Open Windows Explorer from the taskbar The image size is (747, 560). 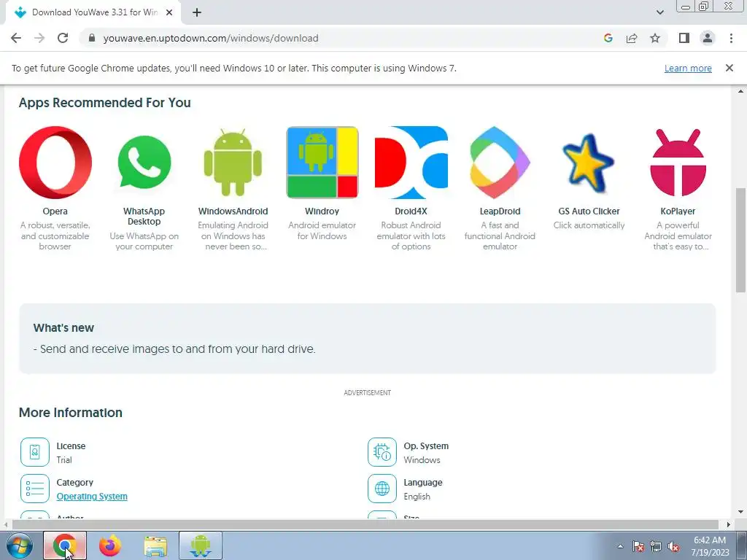155,545
